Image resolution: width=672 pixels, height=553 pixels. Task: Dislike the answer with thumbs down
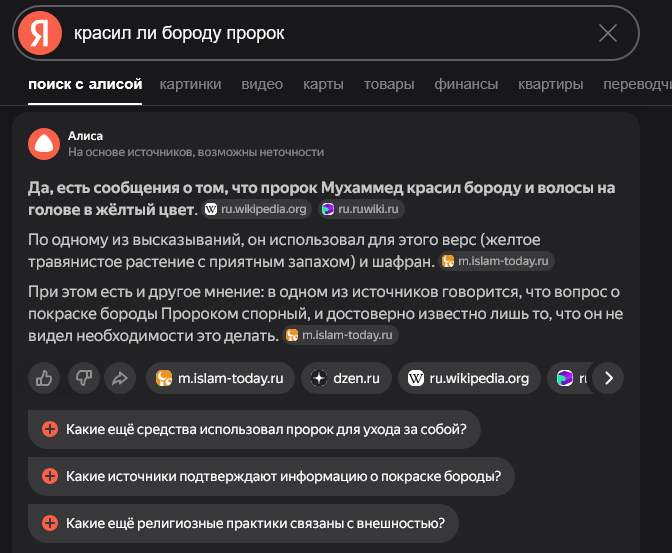[82, 378]
